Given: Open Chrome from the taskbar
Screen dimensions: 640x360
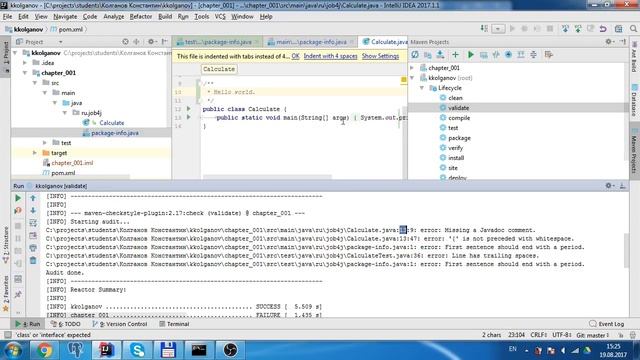Looking at the screenshot, I should point(44,350).
